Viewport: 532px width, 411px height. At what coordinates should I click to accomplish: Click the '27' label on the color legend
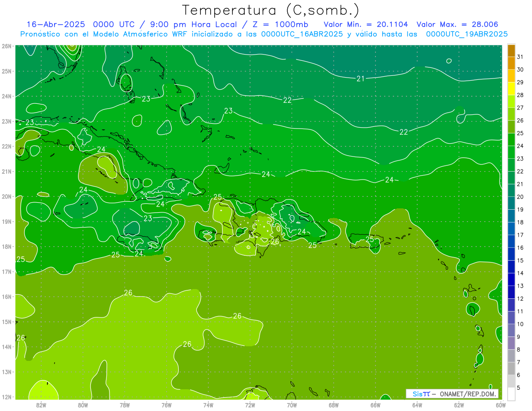pos(520,108)
